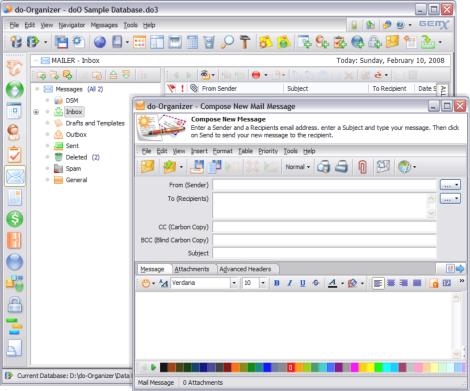This screenshot has width=470, height=391.
Task: Click the BCC (Blind Carbon Copy) input field
Action: tap(324, 240)
